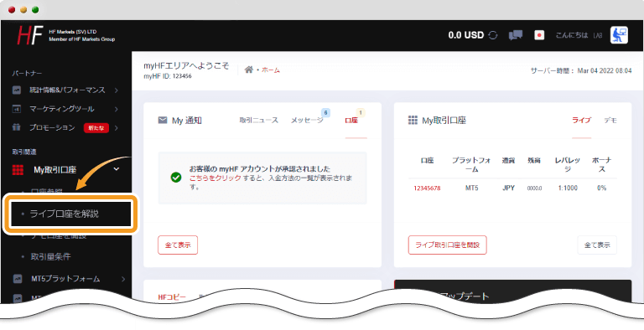
Task: Click the 0% bonus value
Action: coord(602,188)
